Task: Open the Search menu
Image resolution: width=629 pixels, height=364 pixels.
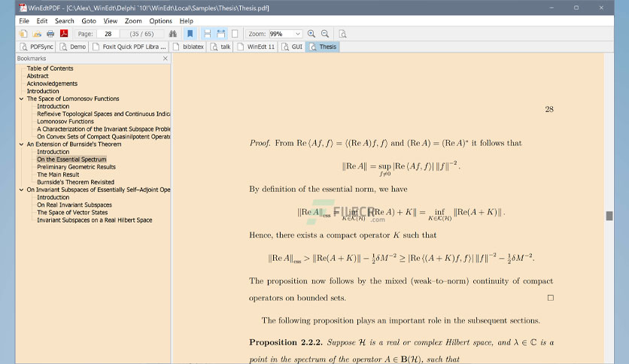Action: point(65,21)
